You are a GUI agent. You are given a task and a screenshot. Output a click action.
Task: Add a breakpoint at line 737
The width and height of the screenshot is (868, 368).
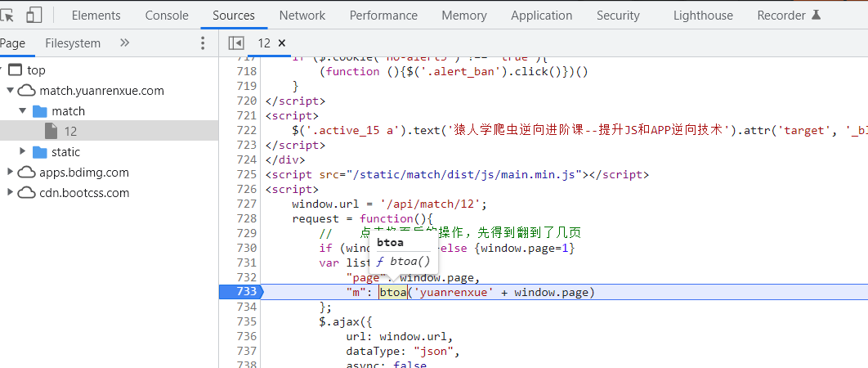246,351
